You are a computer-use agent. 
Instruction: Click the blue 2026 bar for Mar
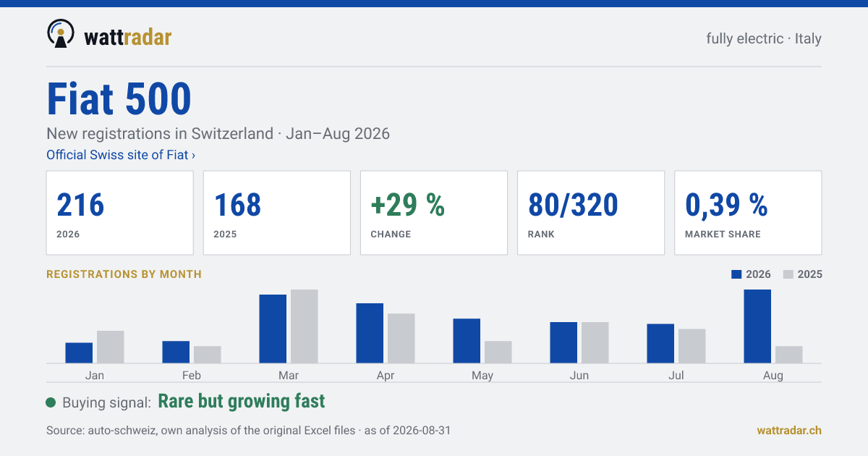click(x=273, y=329)
